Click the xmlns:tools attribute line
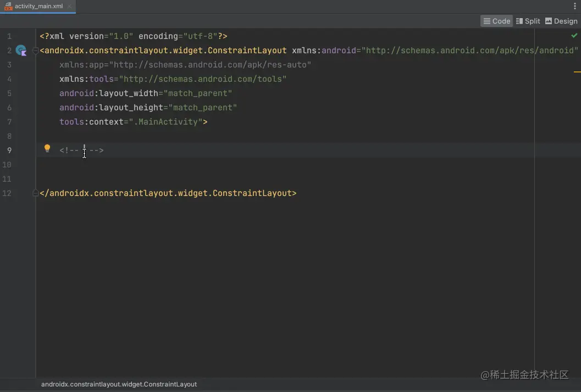581x392 pixels. click(x=173, y=79)
